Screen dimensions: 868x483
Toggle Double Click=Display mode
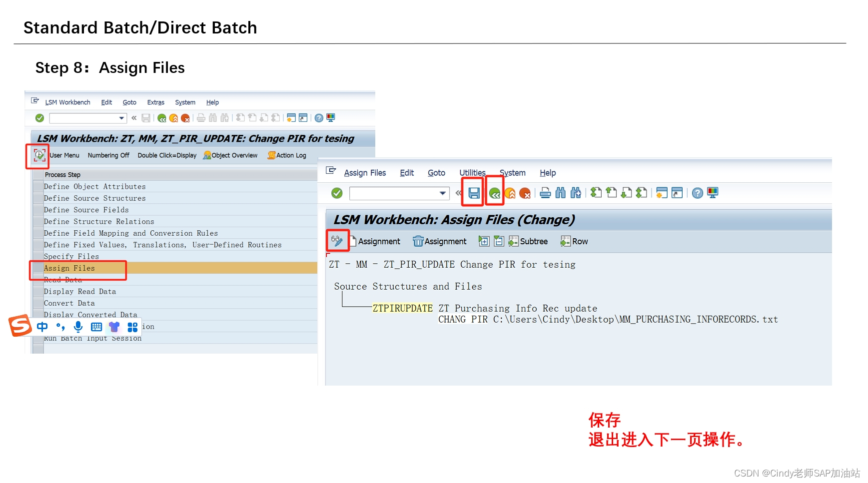[x=167, y=155]
